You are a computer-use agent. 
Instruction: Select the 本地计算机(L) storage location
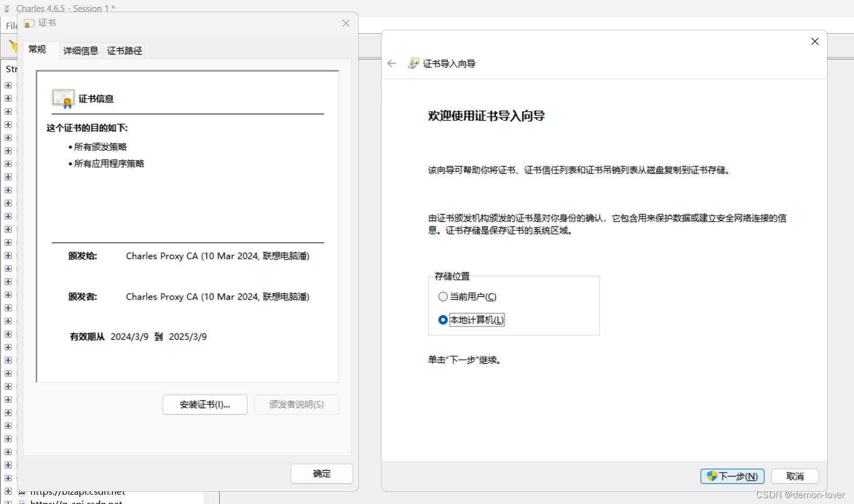click(x=471, y=320)
